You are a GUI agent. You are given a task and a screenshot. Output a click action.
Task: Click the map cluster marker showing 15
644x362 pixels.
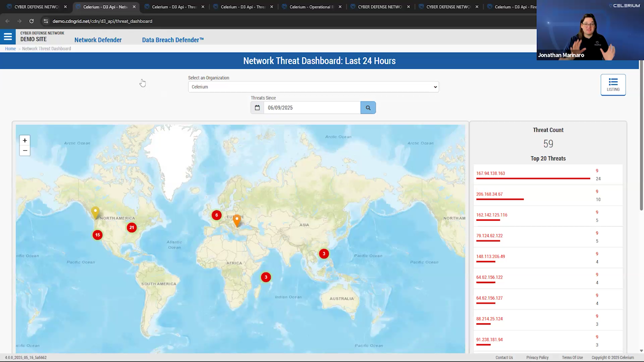98,235
